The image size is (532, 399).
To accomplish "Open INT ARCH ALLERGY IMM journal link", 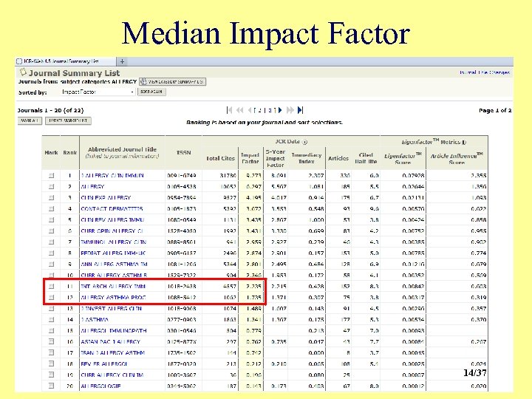I will 113,287.
